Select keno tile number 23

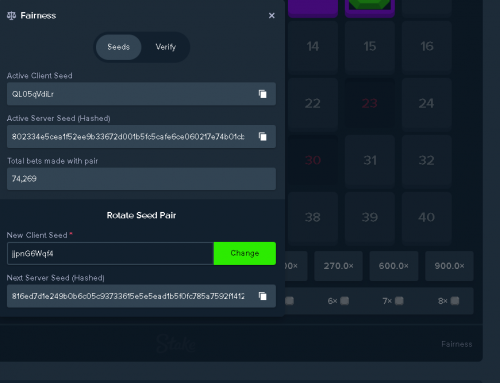[370, 104]
